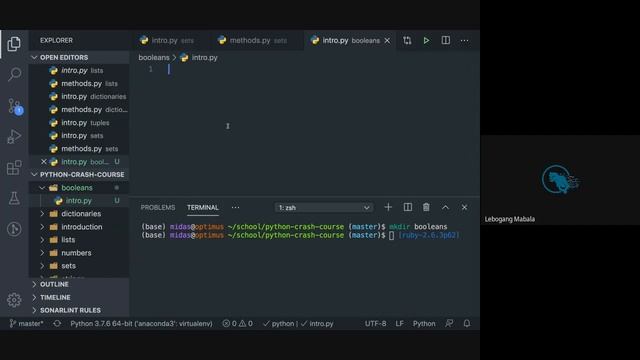Click the master branch status item
640x360 pixels.
coord(26,324)
